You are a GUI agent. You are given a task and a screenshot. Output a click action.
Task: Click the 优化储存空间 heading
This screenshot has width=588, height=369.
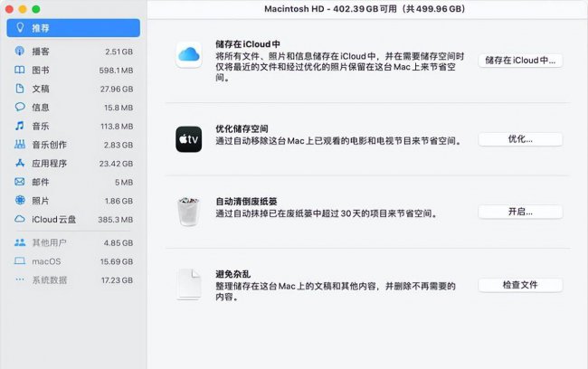click(x=242, y=129)
